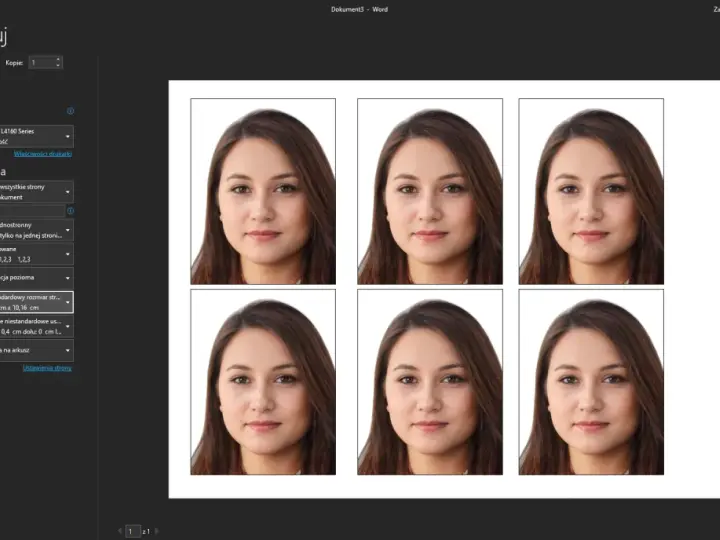This screenshot has width=720, height=540.
Task: Open the 'jednostronny' one-sided printing dropdown
Action: pos(36,230)
